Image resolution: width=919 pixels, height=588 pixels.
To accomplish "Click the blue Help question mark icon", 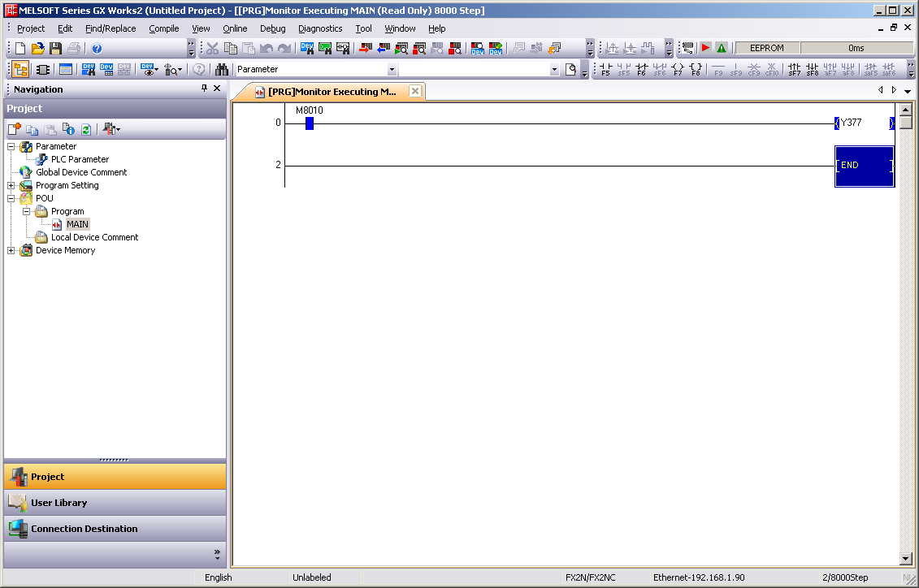I will [97, 49].
